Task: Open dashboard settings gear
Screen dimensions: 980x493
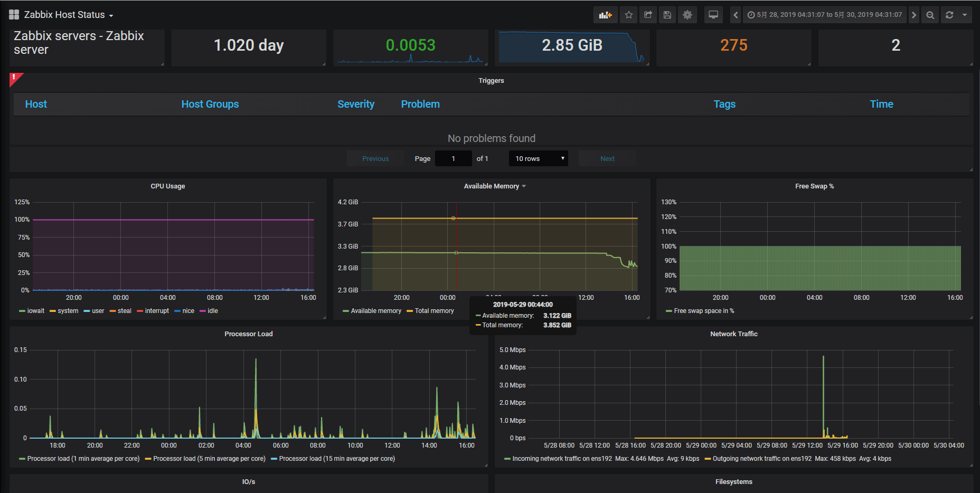Action: [x=687, y=15]
